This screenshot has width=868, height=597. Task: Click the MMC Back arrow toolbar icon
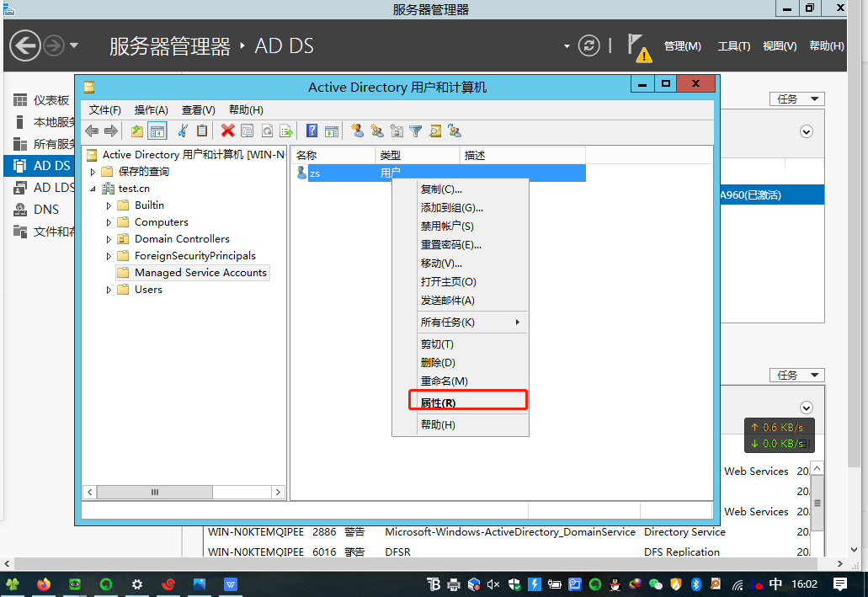click(x=92, y=131)
